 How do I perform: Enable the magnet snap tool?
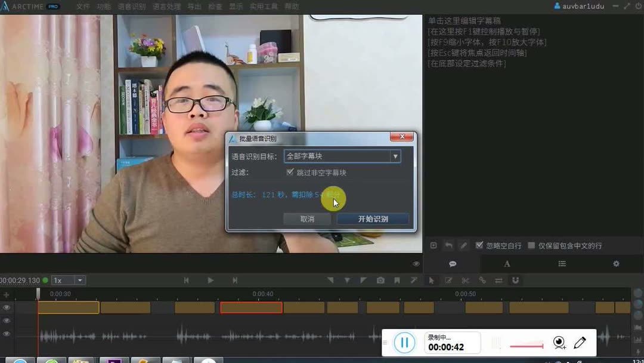(515, 280)
